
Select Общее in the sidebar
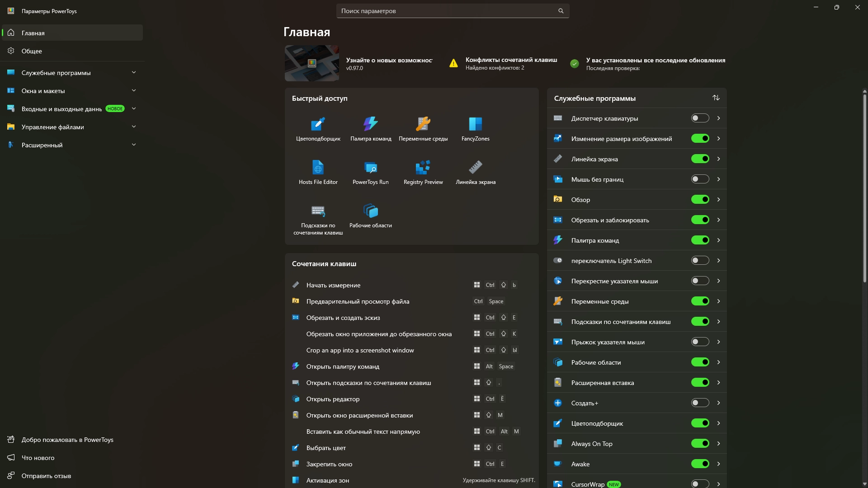pos(32,51)
